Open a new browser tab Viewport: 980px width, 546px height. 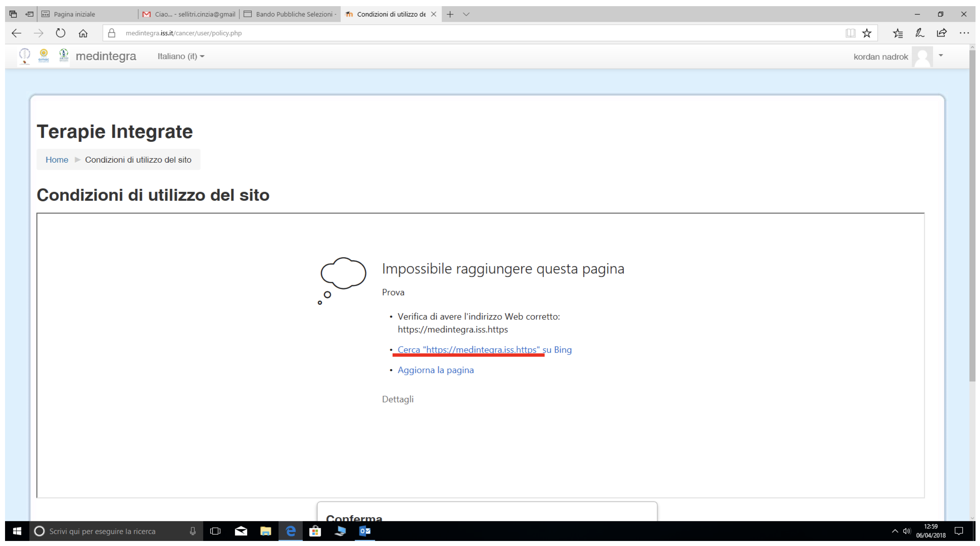[x=450, y=14]
